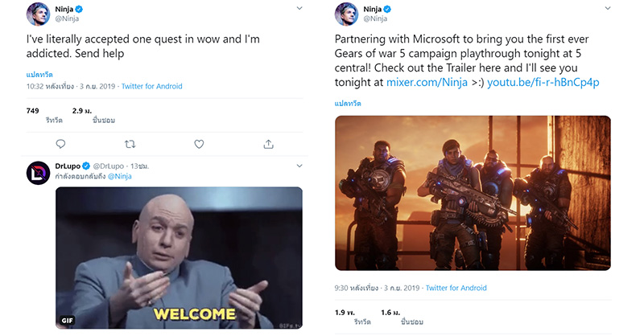The height and width of the screenshot is (336, 644).
Task: Translate the WoW tweet via แปลทวีต
Action: click(x=39, y=75)
